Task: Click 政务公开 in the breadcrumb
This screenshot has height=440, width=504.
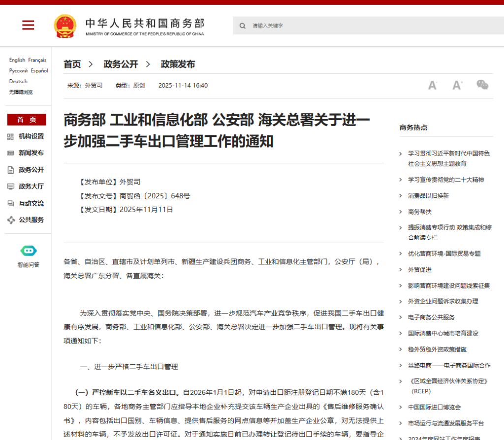Action: coord(121,64)
